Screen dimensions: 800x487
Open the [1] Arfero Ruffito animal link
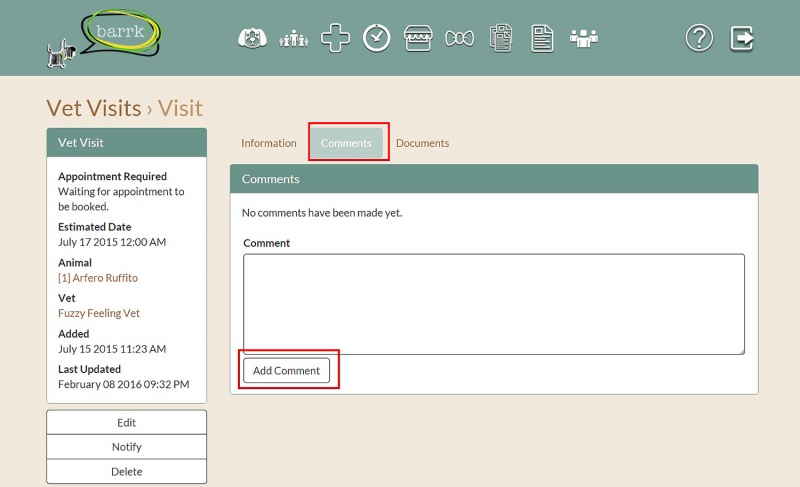98,278
